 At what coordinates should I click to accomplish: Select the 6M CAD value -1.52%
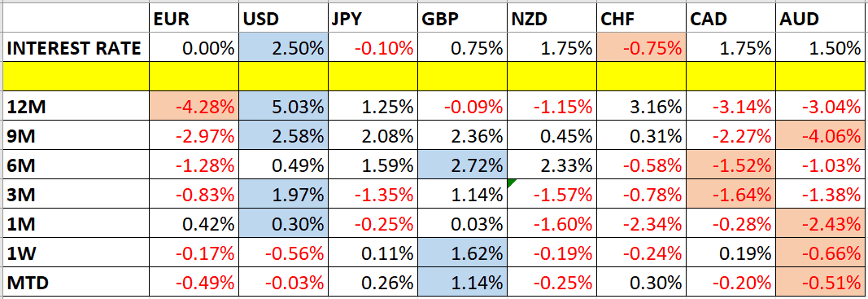[731, 164]
